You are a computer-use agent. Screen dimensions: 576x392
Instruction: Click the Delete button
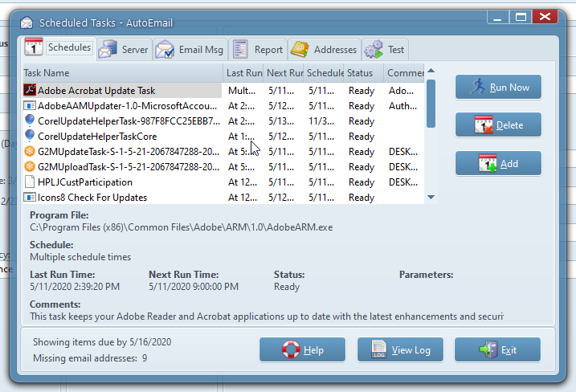(498, 125)
